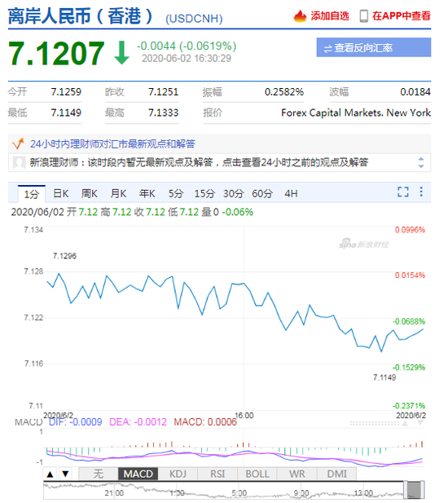Click the 查看反向汇率 button

(374, 47)
